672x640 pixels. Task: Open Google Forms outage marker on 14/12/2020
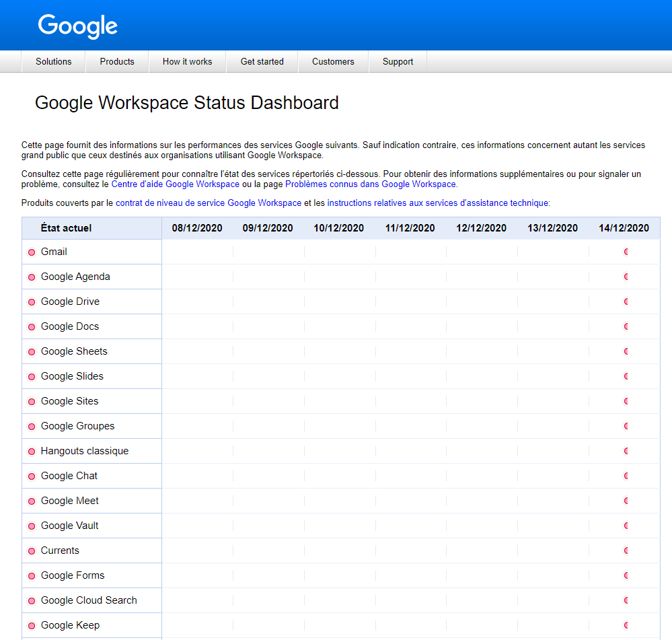point(626,575)
